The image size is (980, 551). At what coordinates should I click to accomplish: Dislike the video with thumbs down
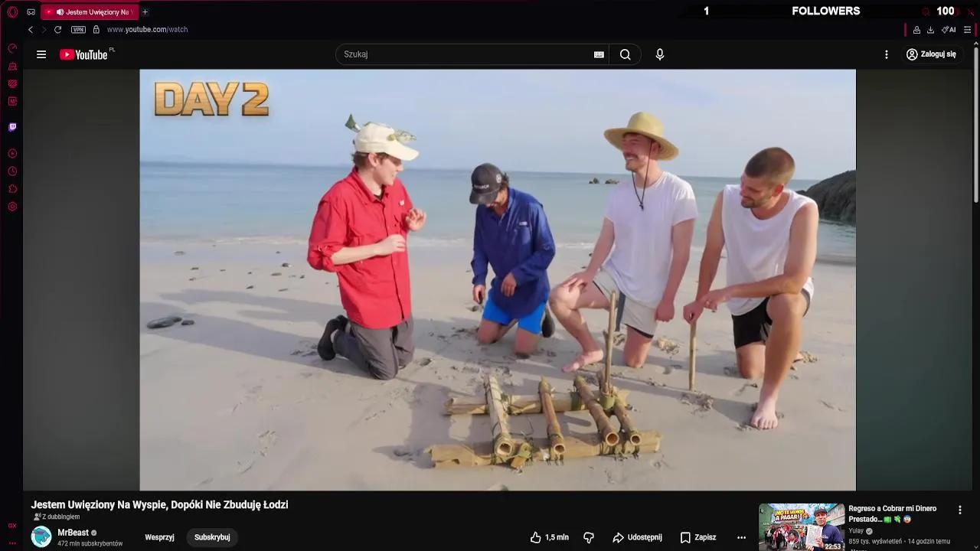point(589,537)
